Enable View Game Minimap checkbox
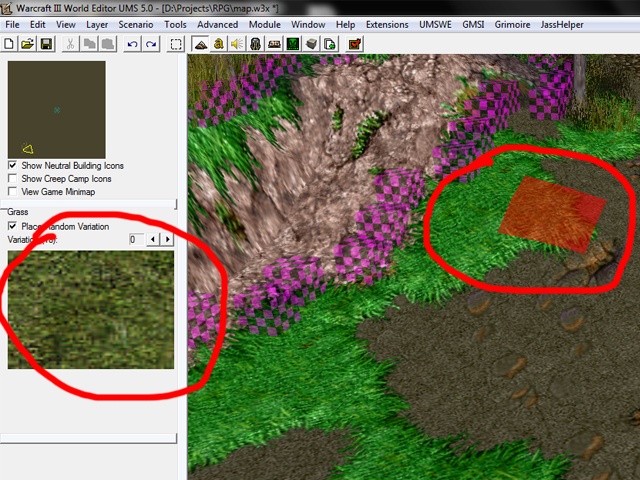This screenshot has height=480, width=640. coord(13,191)
